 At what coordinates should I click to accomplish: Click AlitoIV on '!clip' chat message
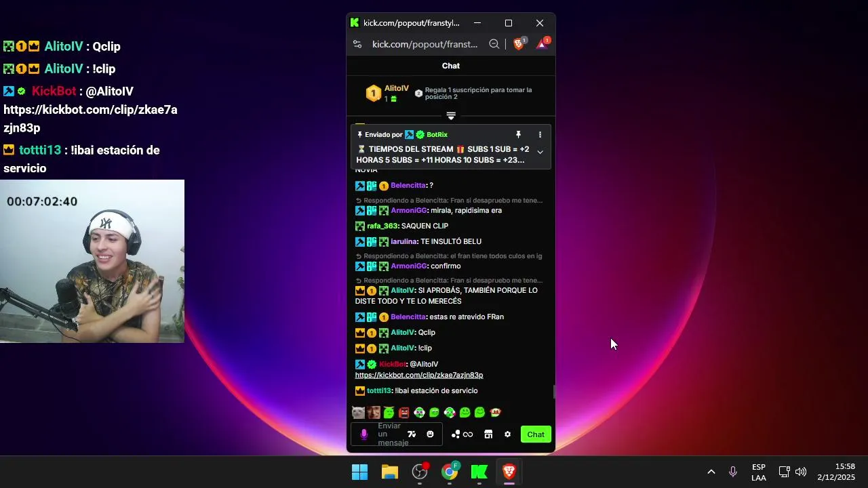point(403,348)
